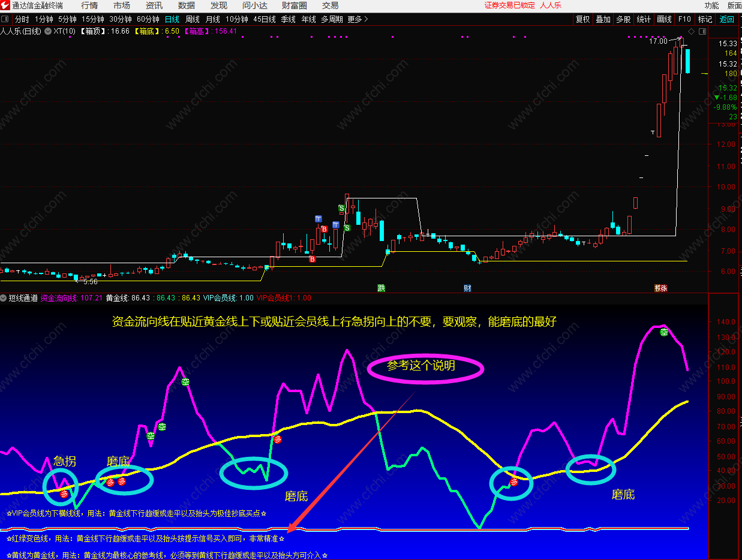Open the 交易 menu
The image size is (742, 560).
click(331, 5)
